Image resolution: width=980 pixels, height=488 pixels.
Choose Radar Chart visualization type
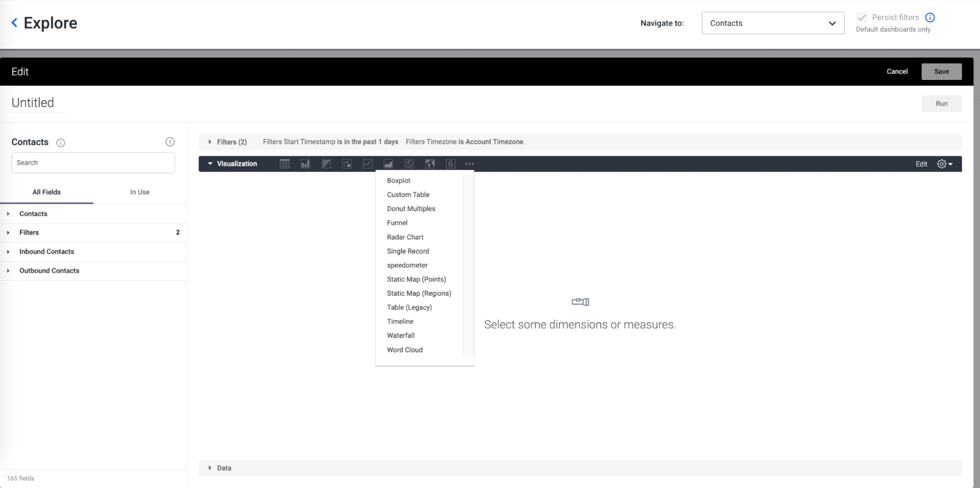click(x=405, y=237)
